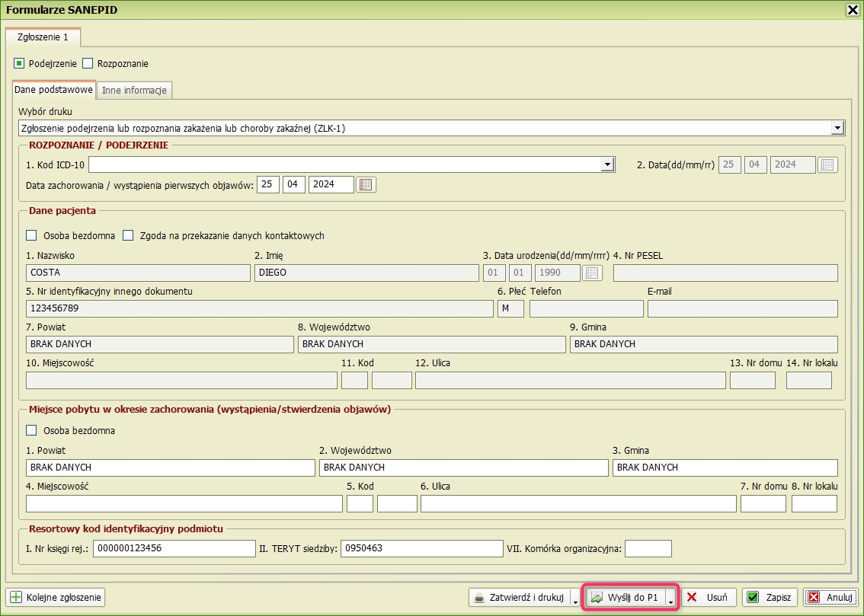Click the Anuluj cancel icon button

(x=814, y=598)
